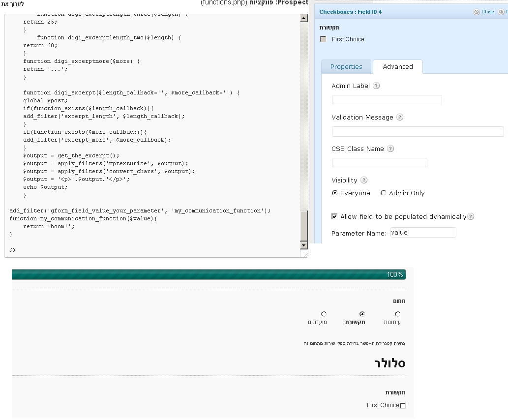The width and height of the screenshot is (508, 420).
Task: Switch to the Properties tab
Action: pyautogui.click(x=346, y=67)
